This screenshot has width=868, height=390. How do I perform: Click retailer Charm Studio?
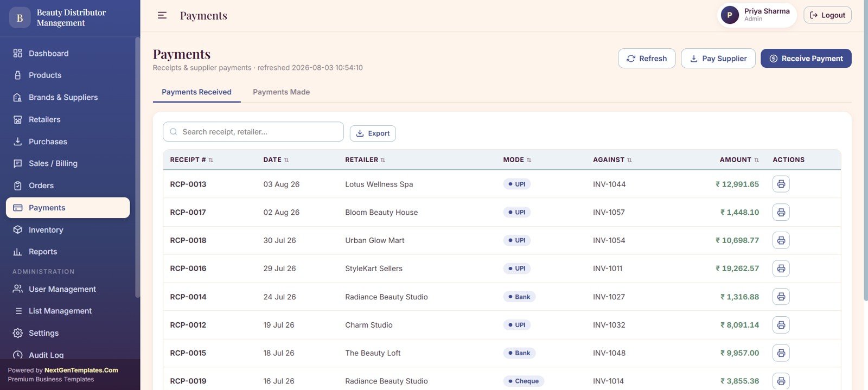click(369, 325)
